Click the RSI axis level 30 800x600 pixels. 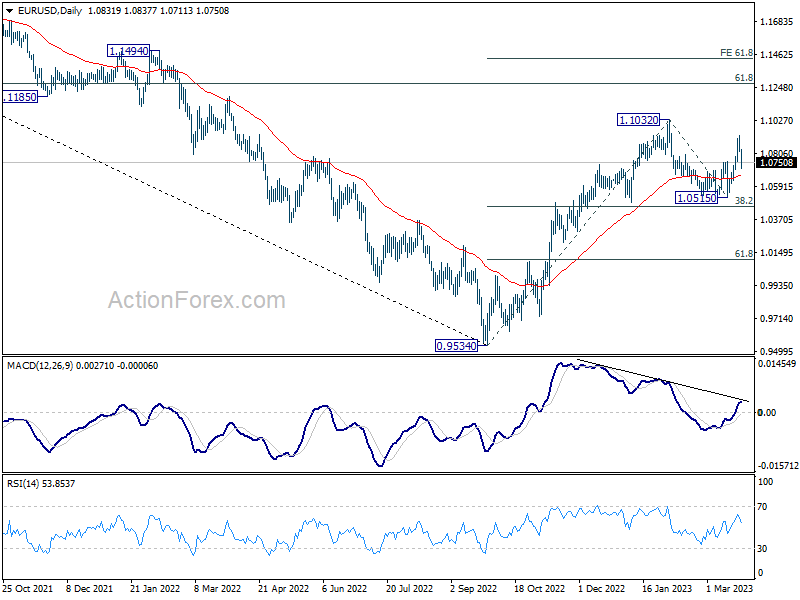[762, 548]
